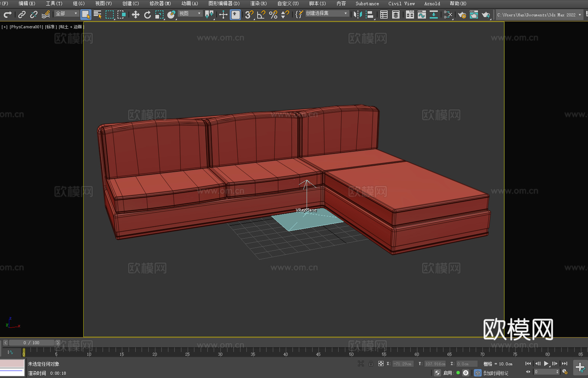Click the Redo arrow icon

(7, 14)
